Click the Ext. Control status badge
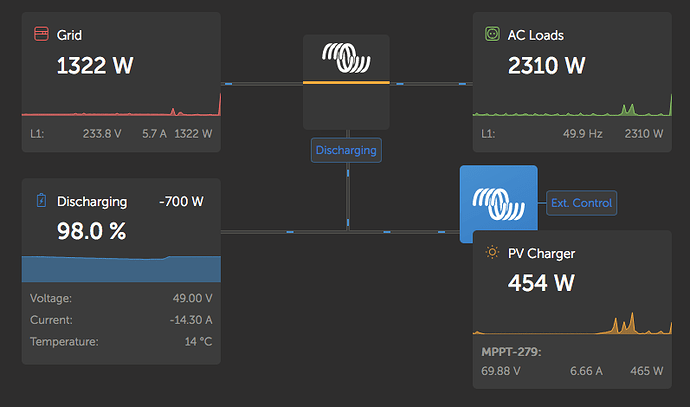 pyautogui.click(x=581, y=203)
